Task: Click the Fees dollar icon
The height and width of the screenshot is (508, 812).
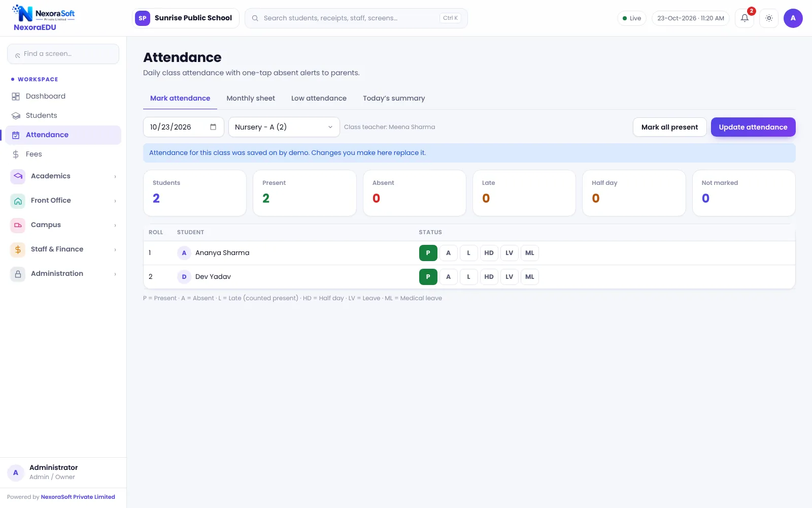Action: coord(16,154)
